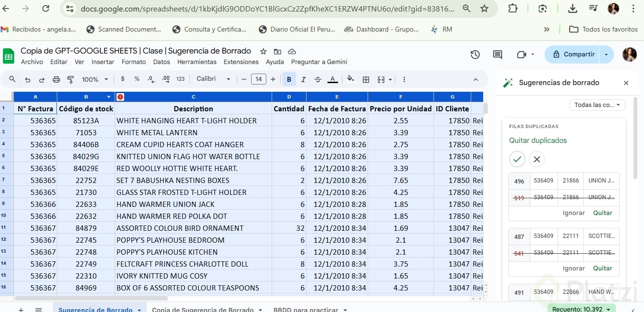Image resolution: width=644 pixels, height=312 pixels.
Task: Select the paint format tool
Action: click(x=71, y=79)
